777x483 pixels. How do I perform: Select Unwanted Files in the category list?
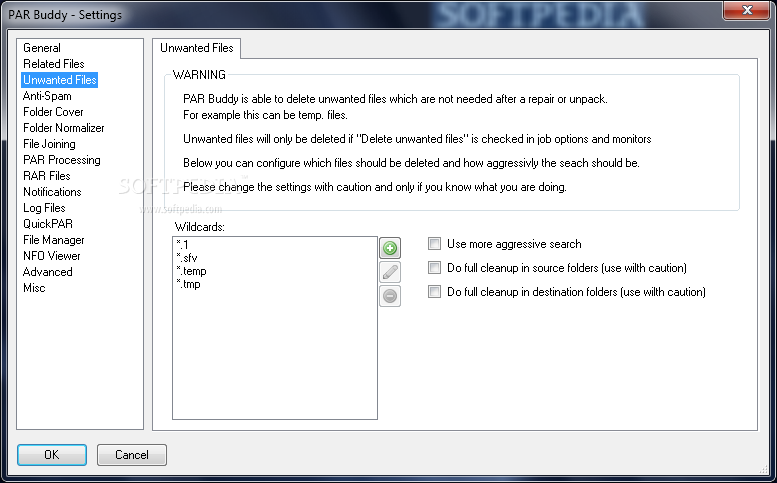(59, 80)
